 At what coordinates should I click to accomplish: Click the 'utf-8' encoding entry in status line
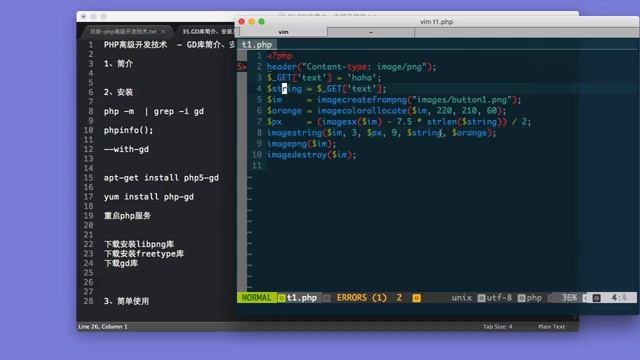point(499,298)
